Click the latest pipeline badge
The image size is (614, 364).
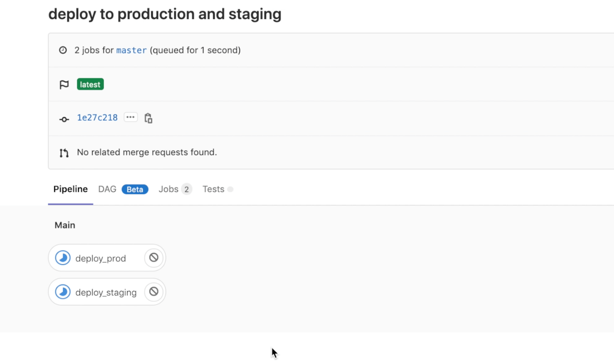(x=90, y=84)
